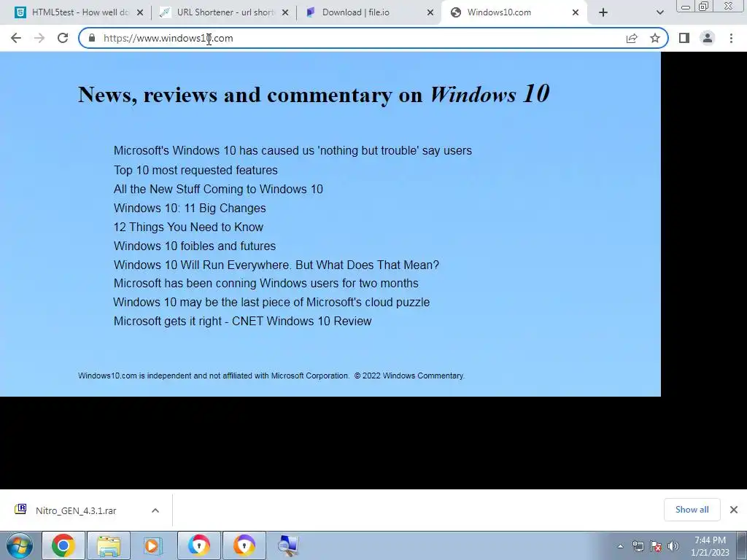Close the downloads bar

coord(734,510)
